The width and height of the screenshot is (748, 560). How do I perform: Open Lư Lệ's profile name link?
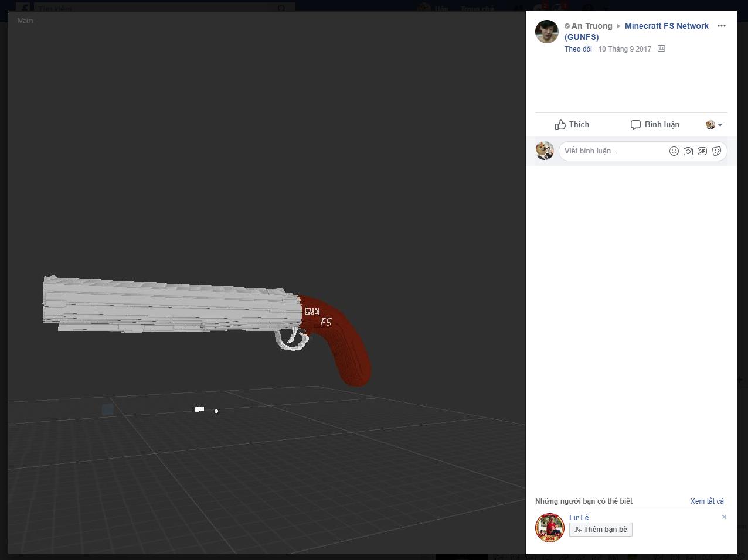tap(579, 517)
